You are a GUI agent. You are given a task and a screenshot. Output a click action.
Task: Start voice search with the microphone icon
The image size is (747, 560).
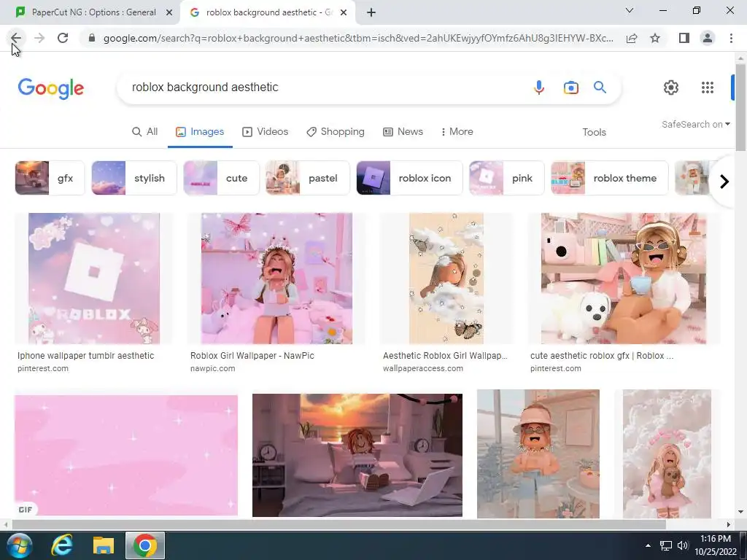coord(539,87)
